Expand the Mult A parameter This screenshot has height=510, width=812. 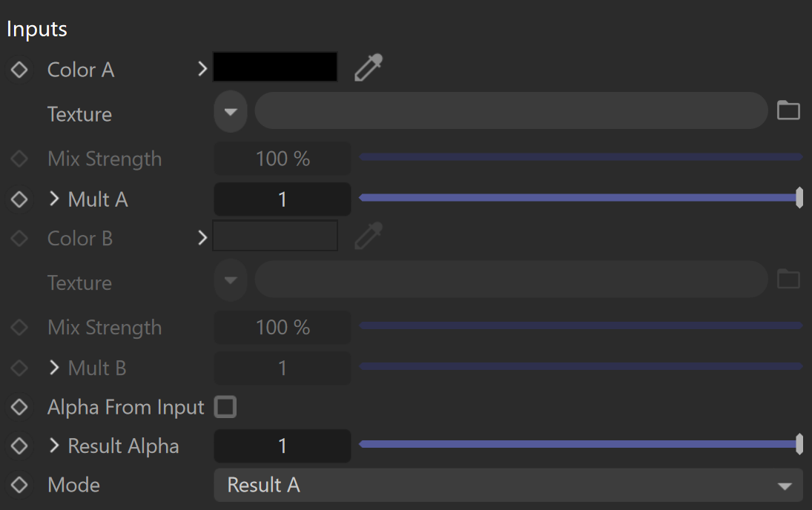click(54, 199)
